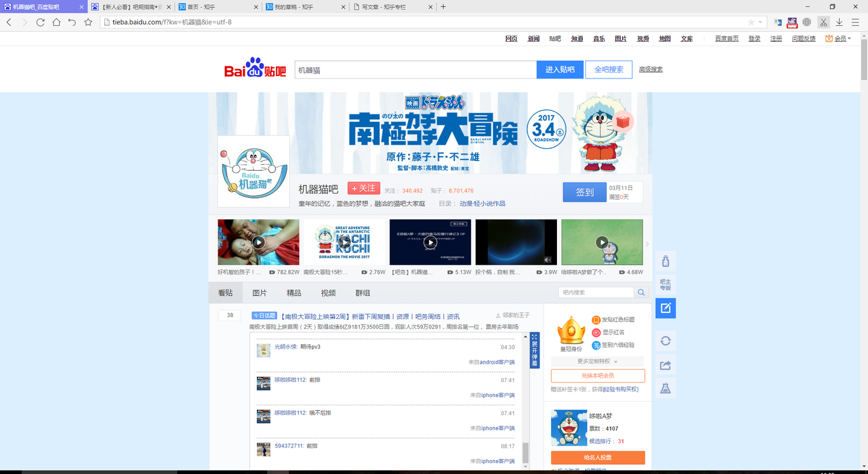Click the flask lab icon in sidebar

(x=665, y=388)
